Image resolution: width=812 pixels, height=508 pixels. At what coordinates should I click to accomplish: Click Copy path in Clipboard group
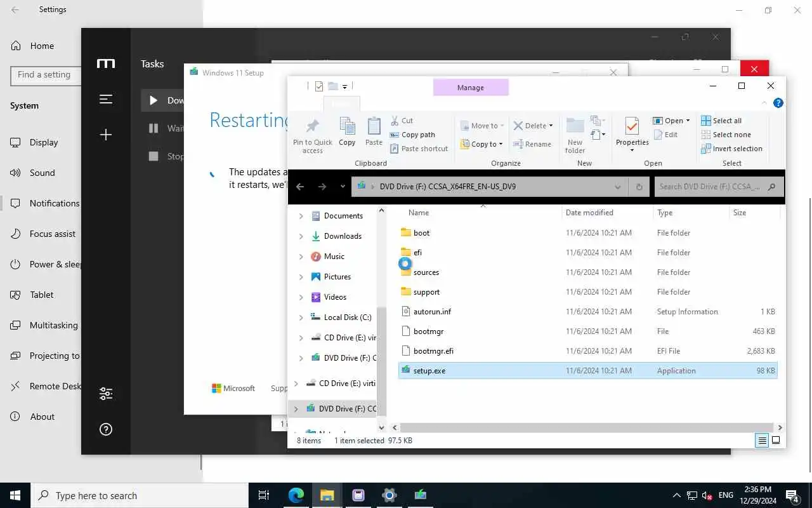[412, 135]
